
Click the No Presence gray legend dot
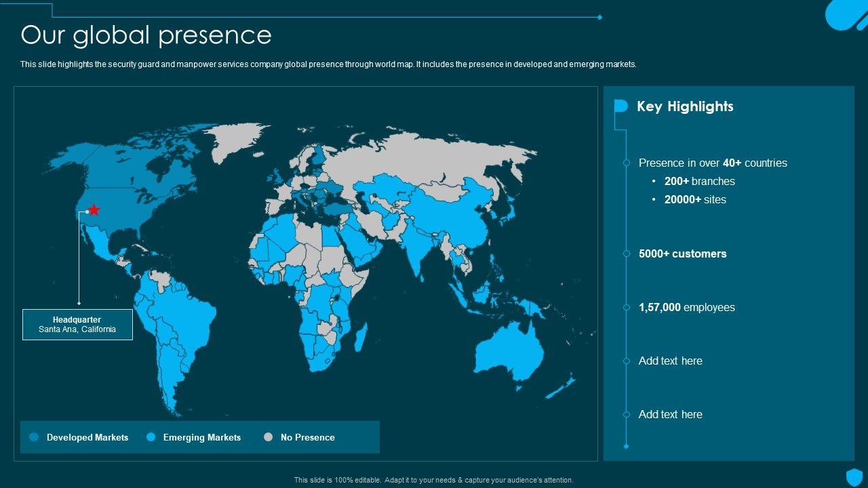tap(269, 437)
